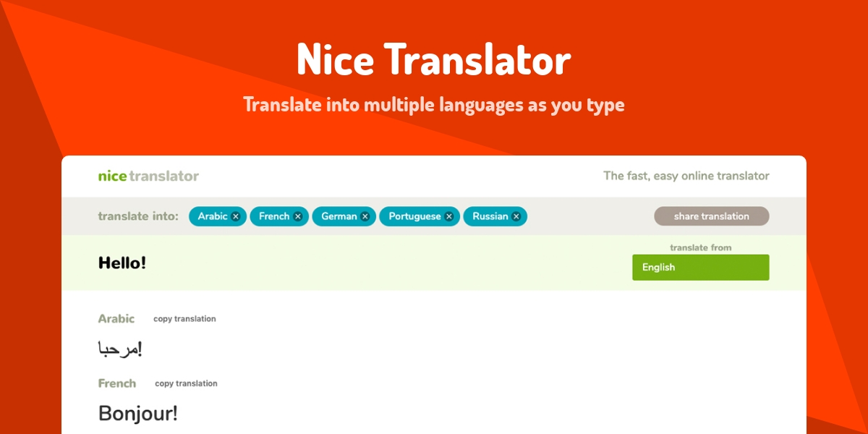
Task: Remove Russian language tag with x icon
Action: (516, 216)
